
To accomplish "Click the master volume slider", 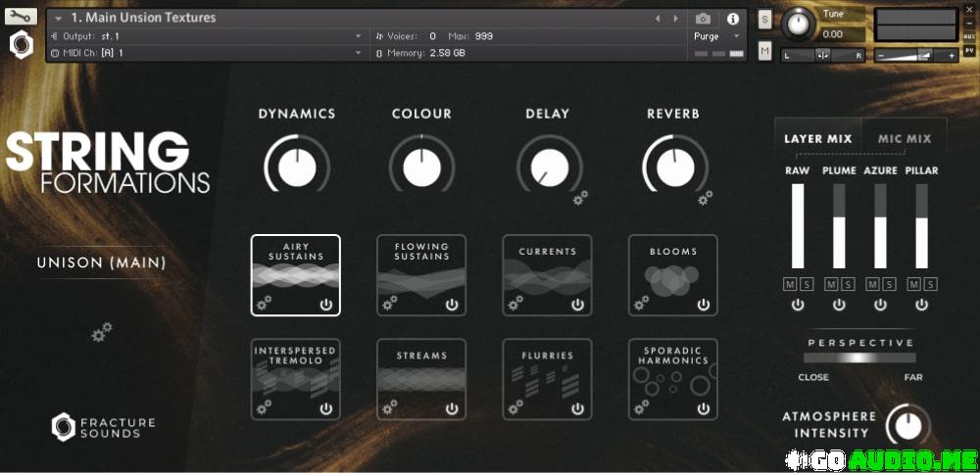I will point(916,56).
